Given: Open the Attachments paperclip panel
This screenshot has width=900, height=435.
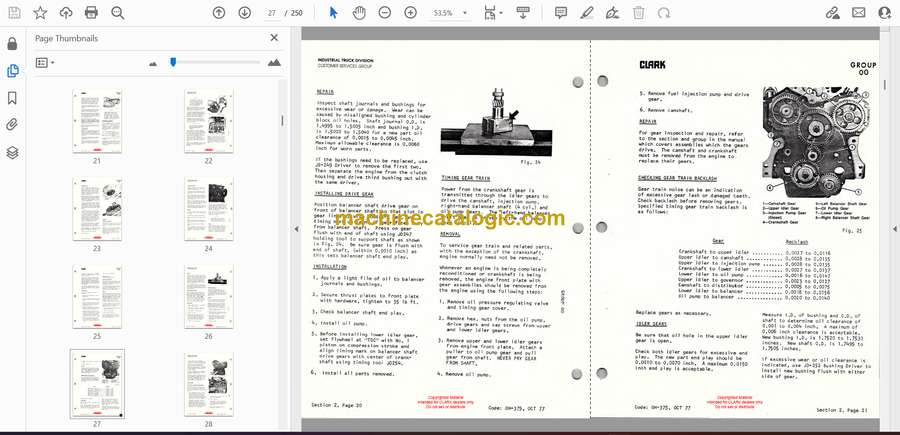Looking at the screenshot, I should tap(13, 125).
